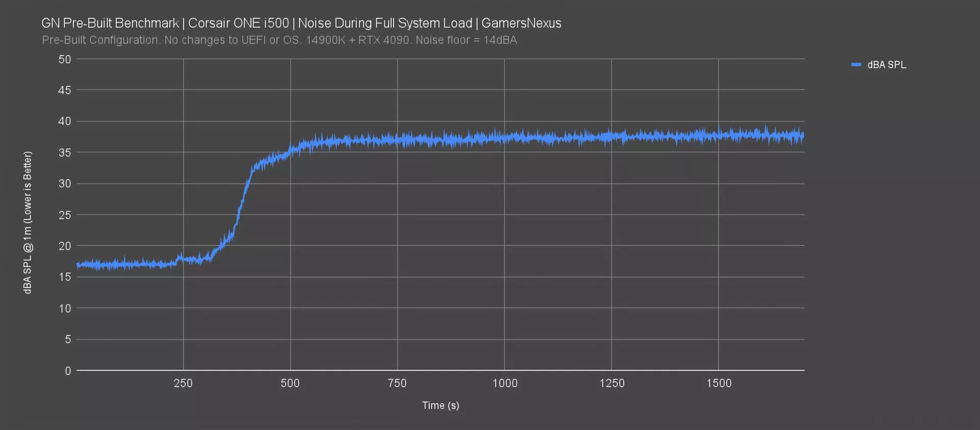Viewport: 980px width, 430px height.
Task: Select the dBA SPL legend label
Action: (x=887, y=65)
